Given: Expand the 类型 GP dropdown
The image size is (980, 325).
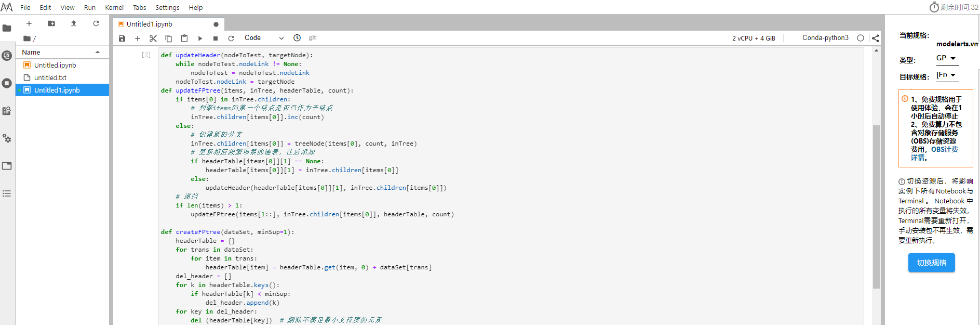Looking at the screenshot, I should [947, 58].
